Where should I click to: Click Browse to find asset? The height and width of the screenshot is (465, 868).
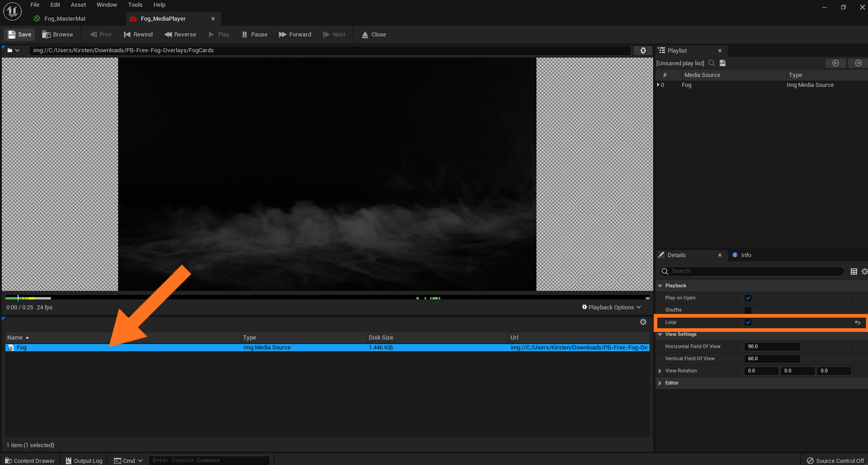pyautogui.click(x=58, y=35)
